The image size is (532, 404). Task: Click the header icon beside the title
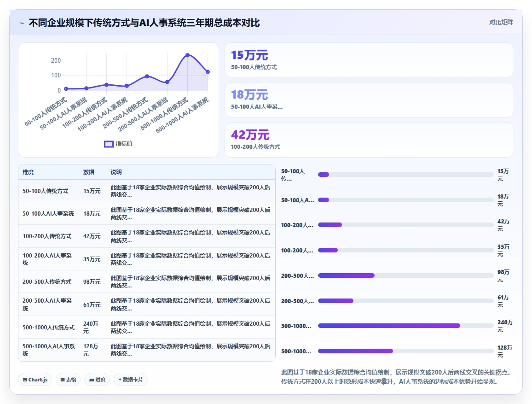click(x=22, y=23)
